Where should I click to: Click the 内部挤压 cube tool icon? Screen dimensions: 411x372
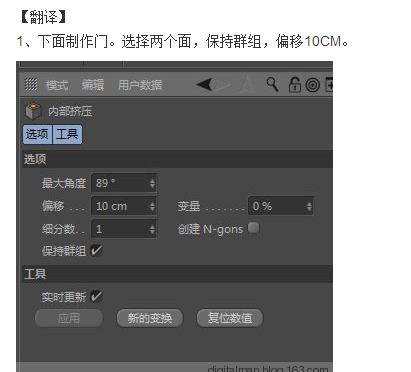[33, 111]
